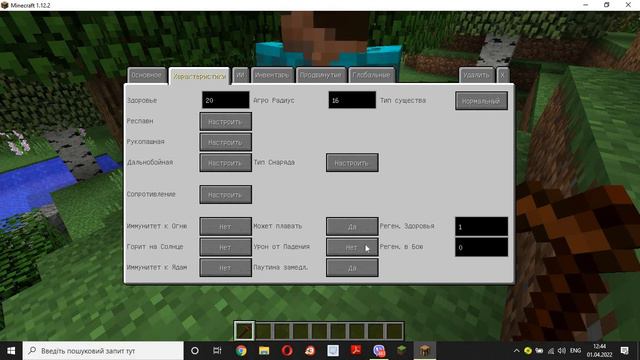Open the clock showing 12:44
The height and width of the screenshot is (360, 640).
click(x=599, y=351)
